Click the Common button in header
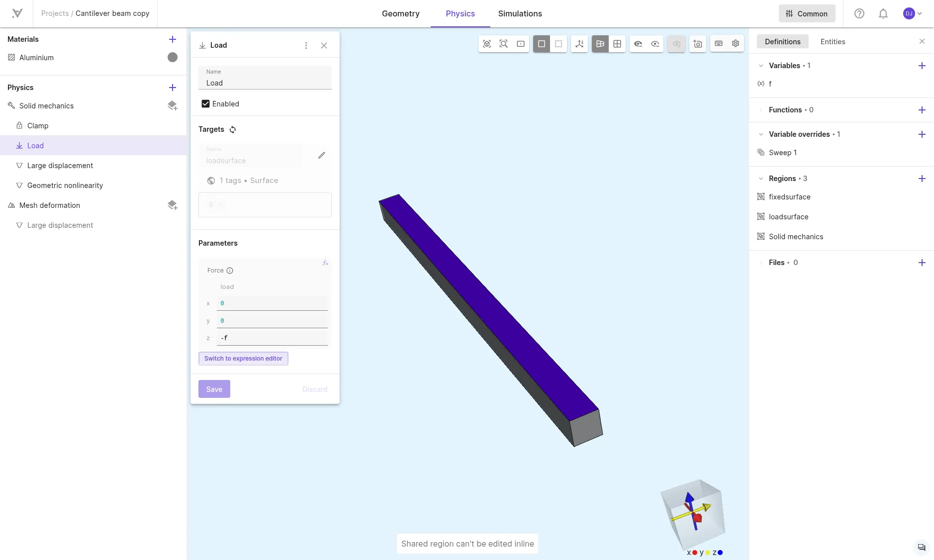 click(807, 14)
